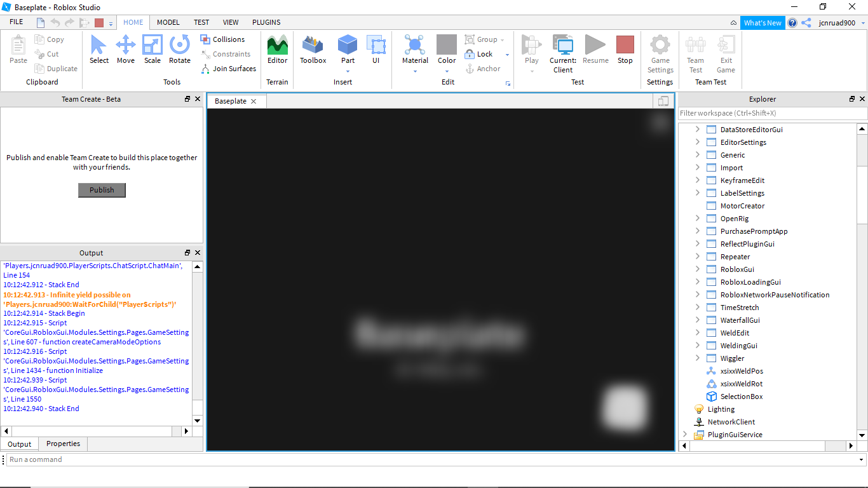Undock the Explorer panel

[x=852, y=99]
